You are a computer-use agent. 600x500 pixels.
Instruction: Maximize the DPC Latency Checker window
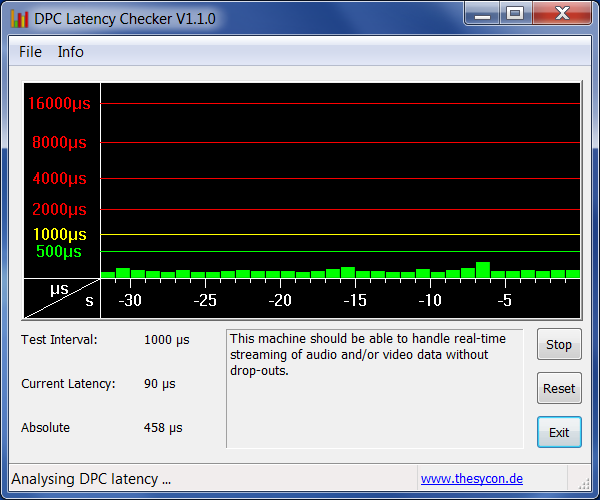[515, 13]
